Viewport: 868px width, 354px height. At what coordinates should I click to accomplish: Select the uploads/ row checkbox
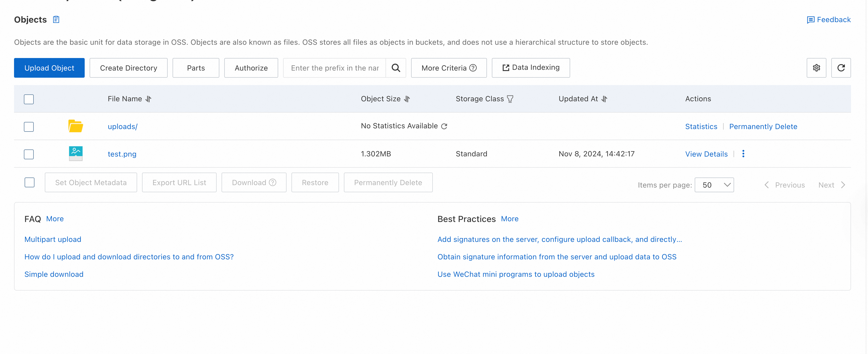coord(29,127)
